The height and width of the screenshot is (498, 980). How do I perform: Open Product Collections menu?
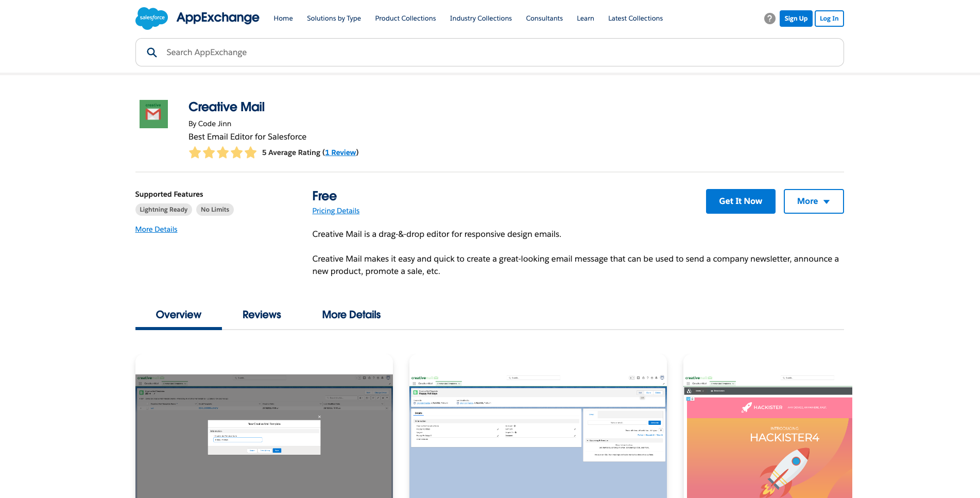point(405,19)
